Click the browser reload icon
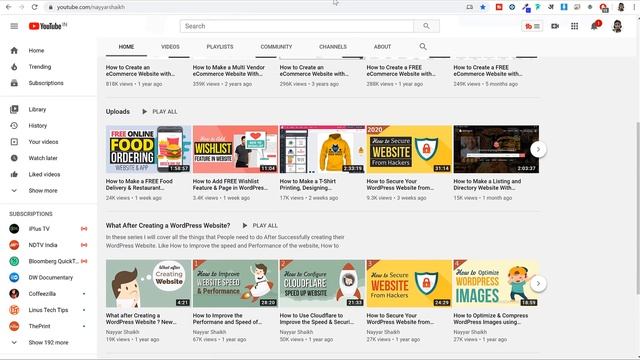 point(35,7)
